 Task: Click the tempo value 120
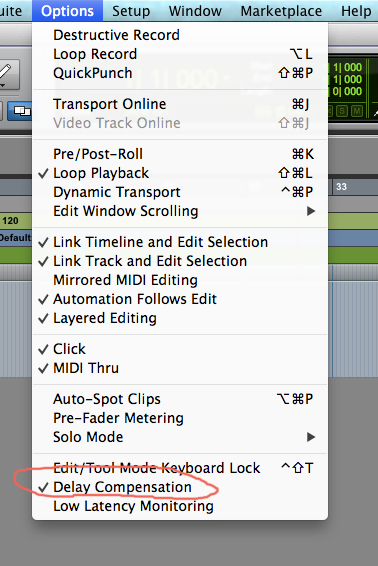click(x=10, y=221)
